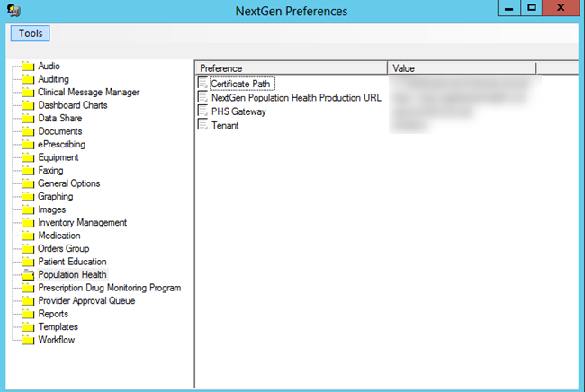Click the Documents folder icon
585x392 pixels.
[x=28, y=131]
